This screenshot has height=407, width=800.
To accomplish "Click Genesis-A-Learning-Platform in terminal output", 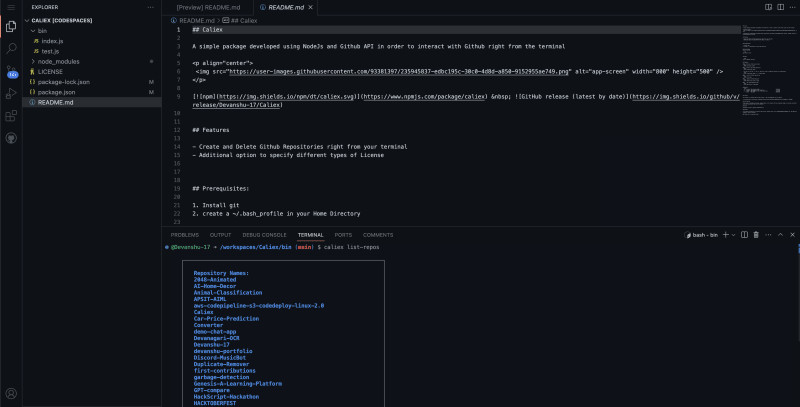I will [238, 384].
